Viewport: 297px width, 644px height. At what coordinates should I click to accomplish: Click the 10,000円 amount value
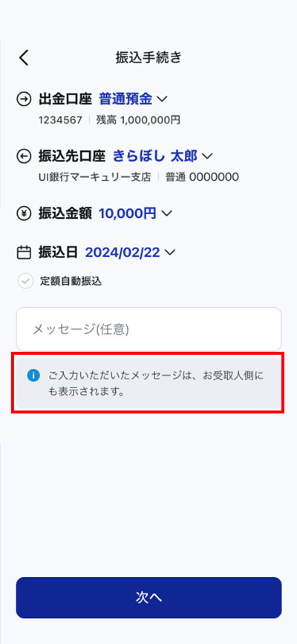pyautogui.click(x=128, y=213)
